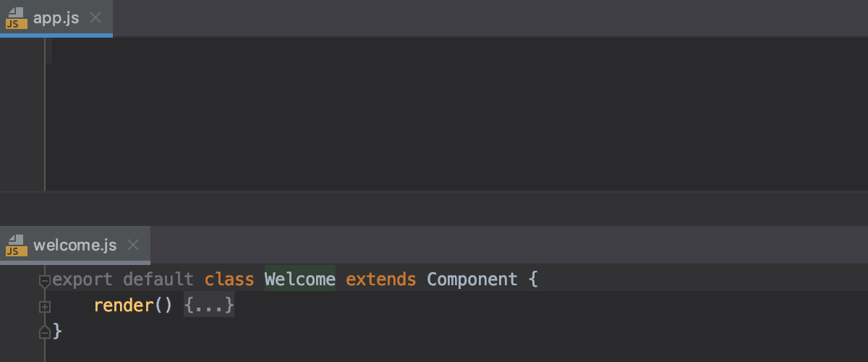Click the render method name
The width and height of the screenshot is (868, 362).
124,306
